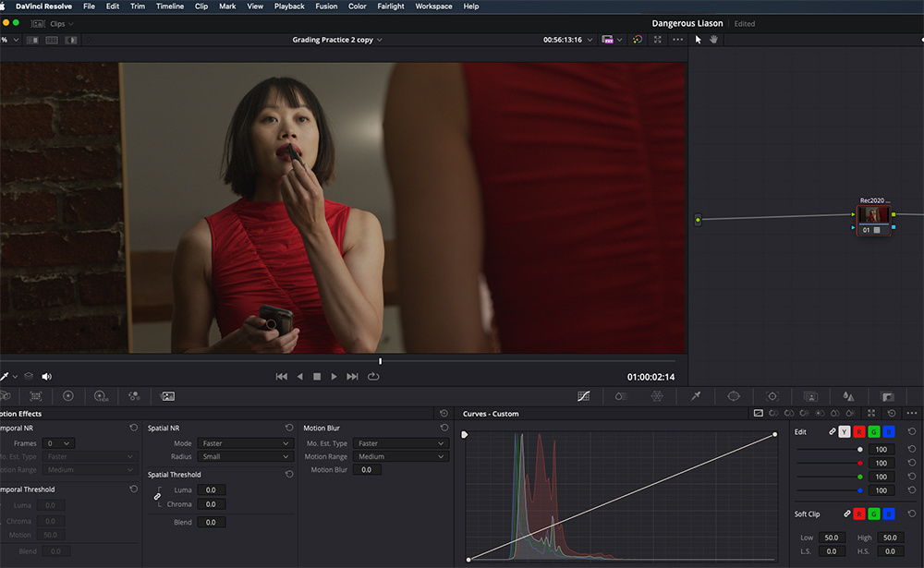This screenshot has height=568, width=924.
Task: Open the Key palette
Action: [887, 396]
